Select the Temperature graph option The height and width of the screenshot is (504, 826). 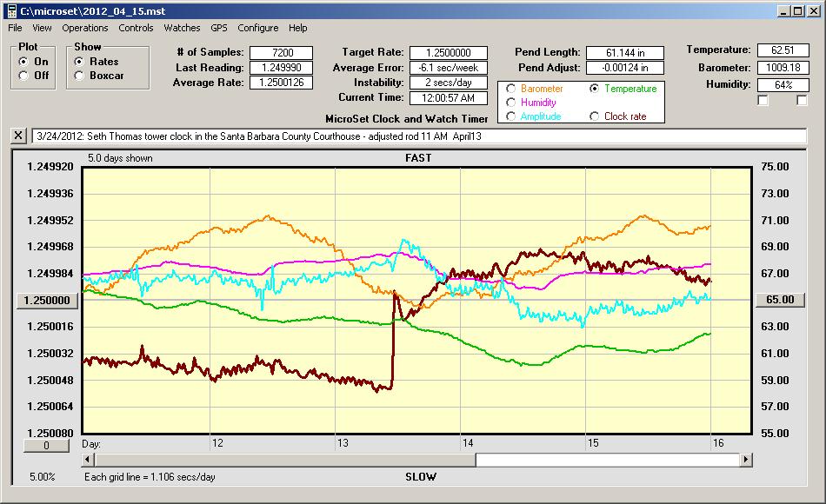click(x=594, y=89)
